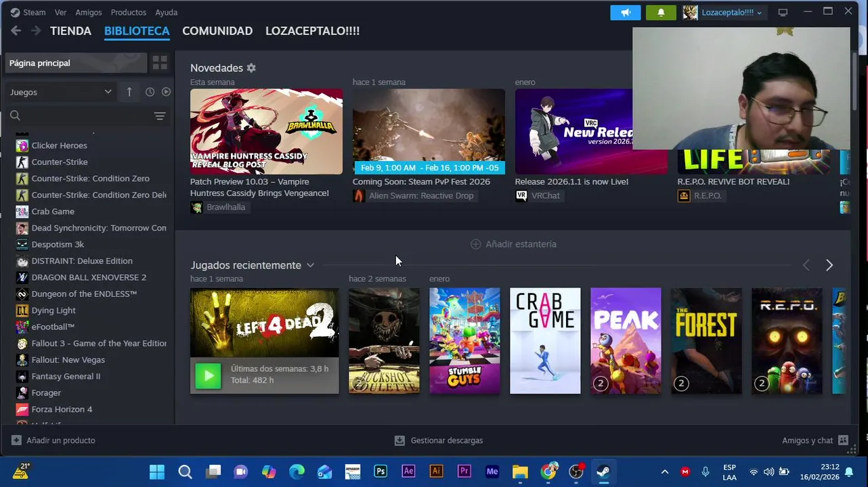Screen dimensions: 868x487
Task: Open the LOZACEPTALO!!!! profile tab
Action: [312, 31]
